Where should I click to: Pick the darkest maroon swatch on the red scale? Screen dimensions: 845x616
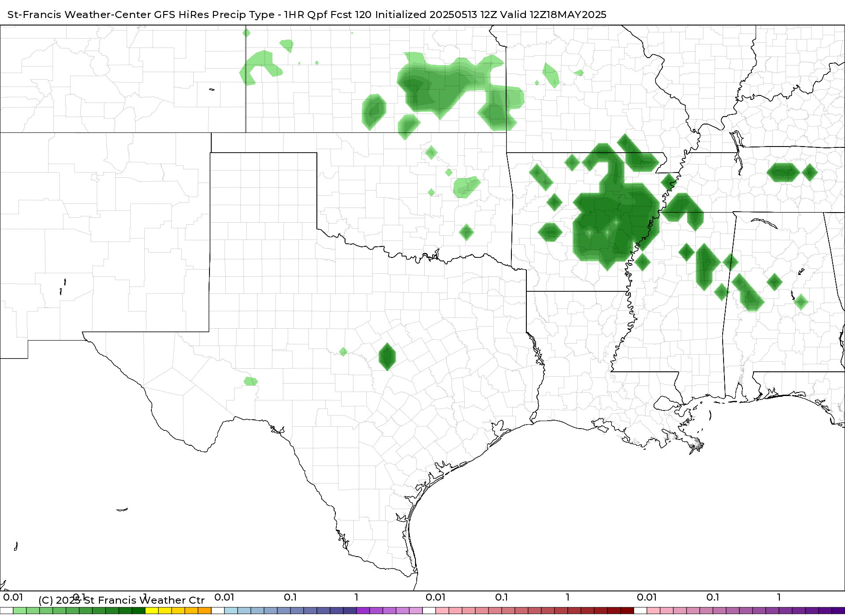pyautogui.click(x=627, y=611)
